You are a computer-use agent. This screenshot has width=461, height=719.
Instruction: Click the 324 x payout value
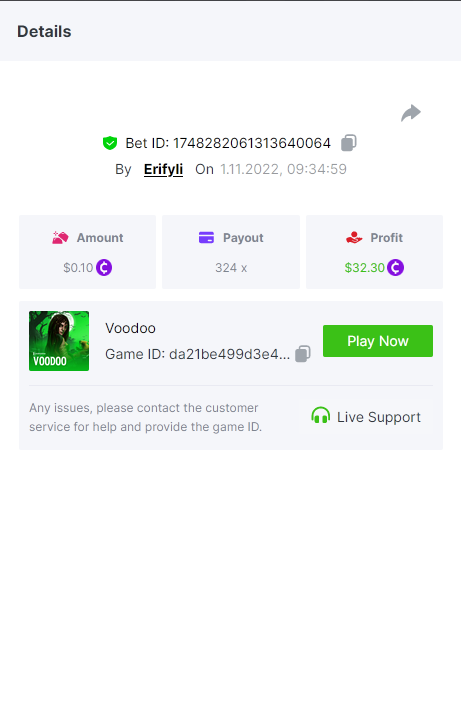(231, 268)
